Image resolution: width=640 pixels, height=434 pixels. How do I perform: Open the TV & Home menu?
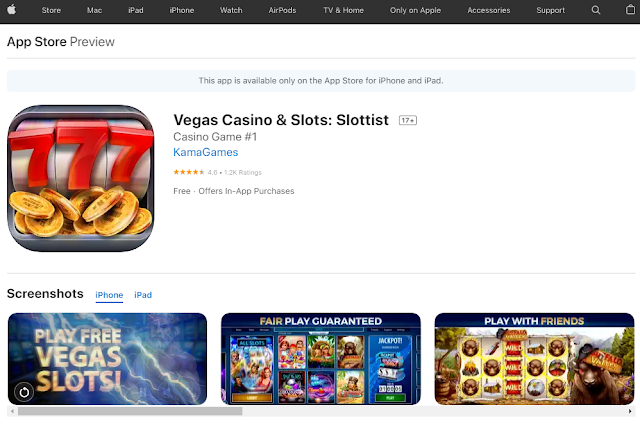pyautogui.click(x=343, y=10)
